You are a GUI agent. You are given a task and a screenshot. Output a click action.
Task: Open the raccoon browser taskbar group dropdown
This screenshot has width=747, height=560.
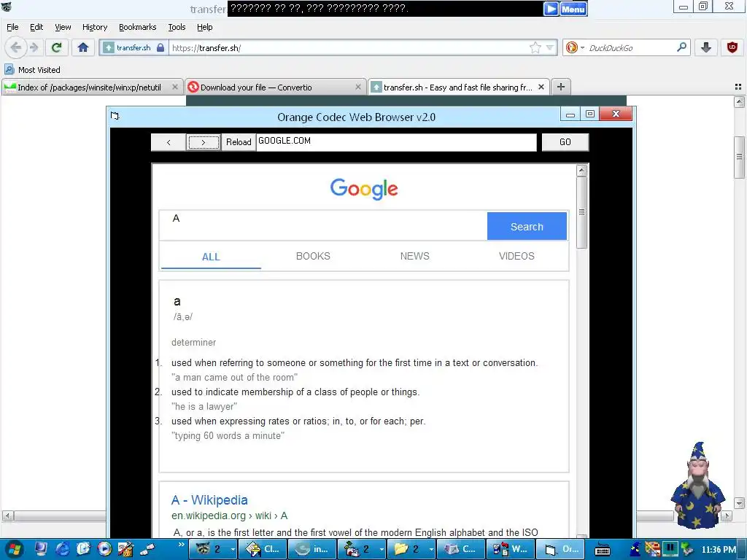point(233,550)
